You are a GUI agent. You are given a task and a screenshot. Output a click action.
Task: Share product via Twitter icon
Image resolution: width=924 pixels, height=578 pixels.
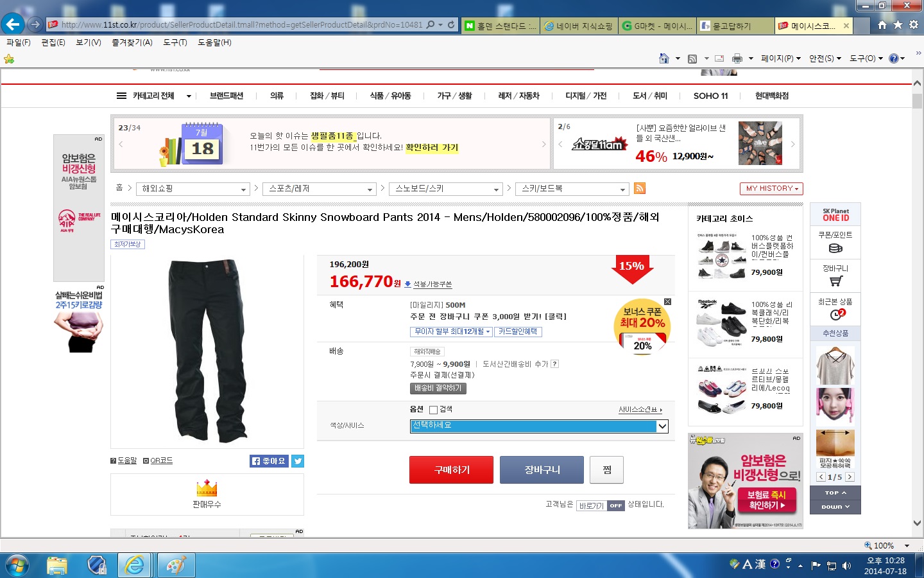298,461
